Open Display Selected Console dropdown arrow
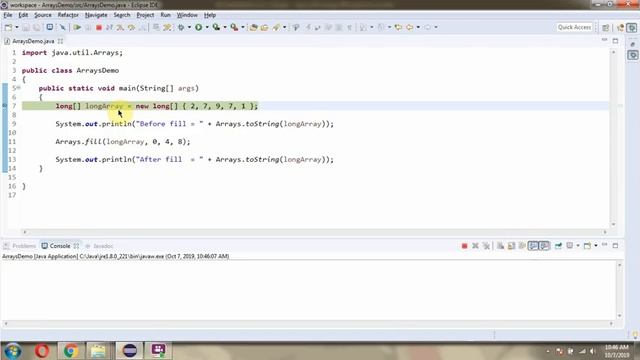 [578, 246]
